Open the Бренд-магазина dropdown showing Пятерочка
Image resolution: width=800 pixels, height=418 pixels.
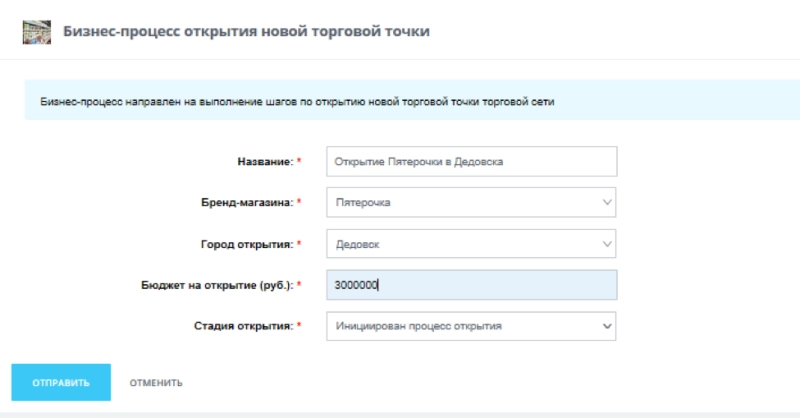pos(460,203)
